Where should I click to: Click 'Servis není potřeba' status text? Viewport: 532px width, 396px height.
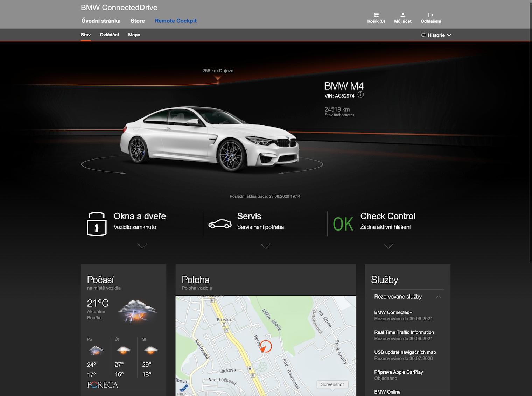(x=260, y=227)
